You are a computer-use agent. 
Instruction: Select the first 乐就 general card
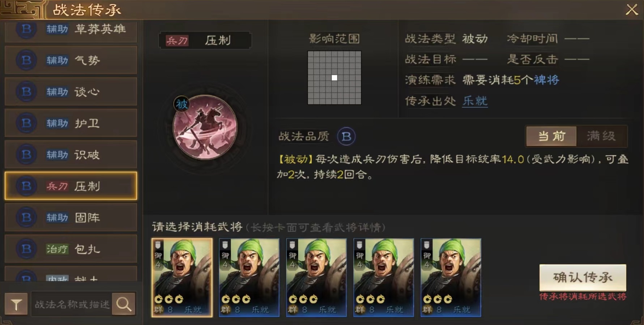[x=182, y=277]
